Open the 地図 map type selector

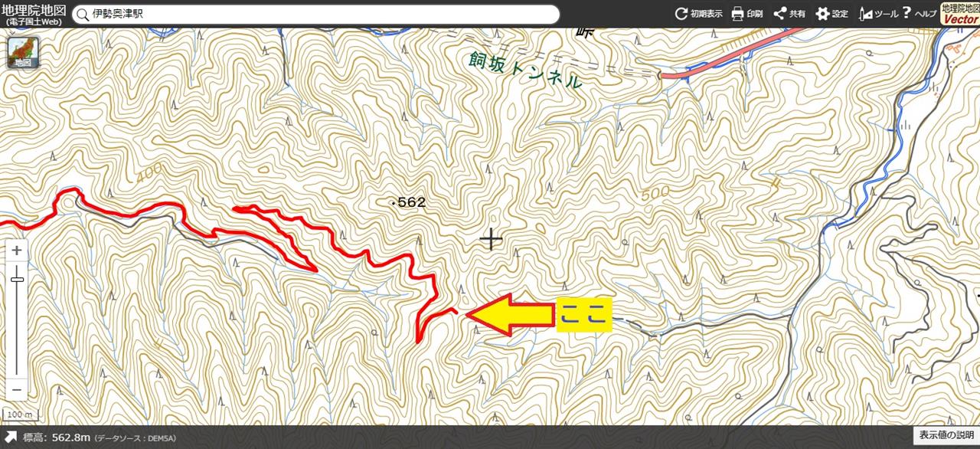pyautogui.click(x=22, y=52)
